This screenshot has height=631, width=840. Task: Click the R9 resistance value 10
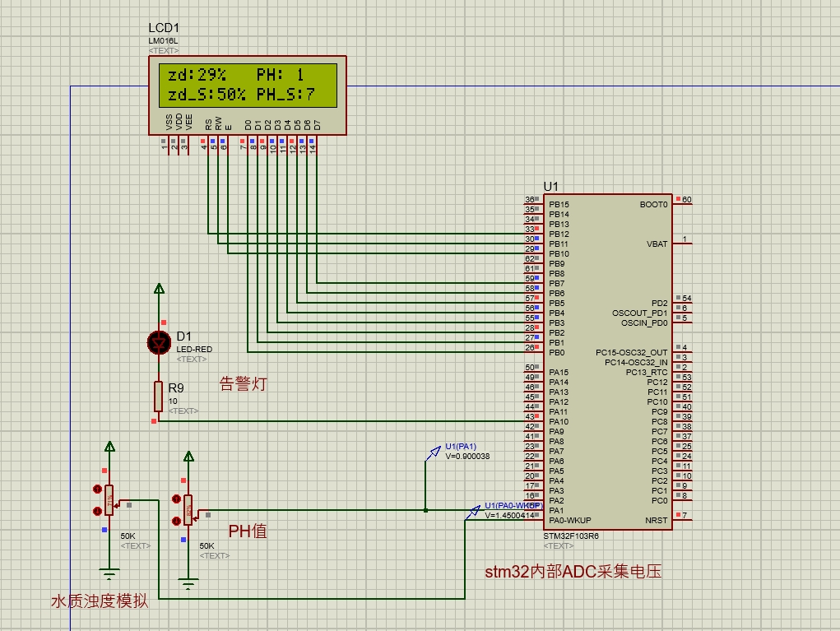173,401
